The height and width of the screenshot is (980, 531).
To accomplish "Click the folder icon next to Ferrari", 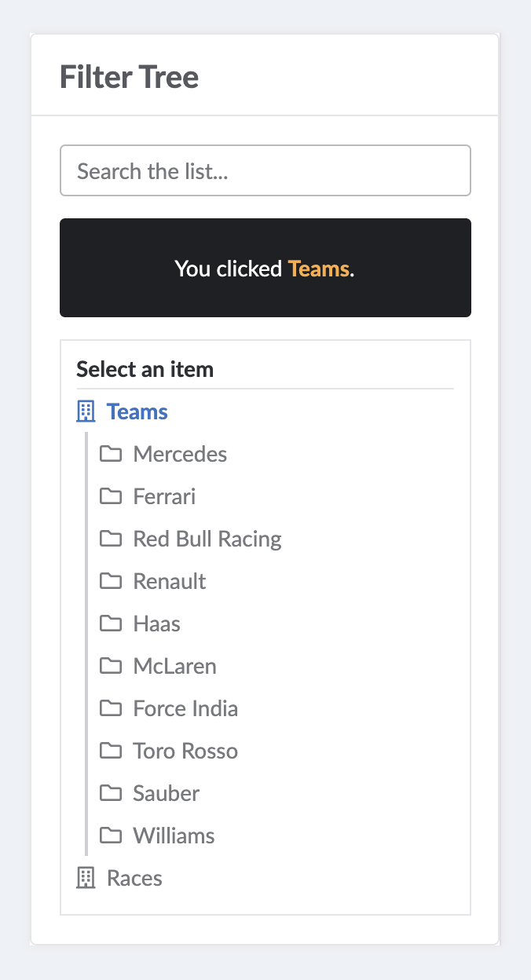I will (x=111, y=496).
